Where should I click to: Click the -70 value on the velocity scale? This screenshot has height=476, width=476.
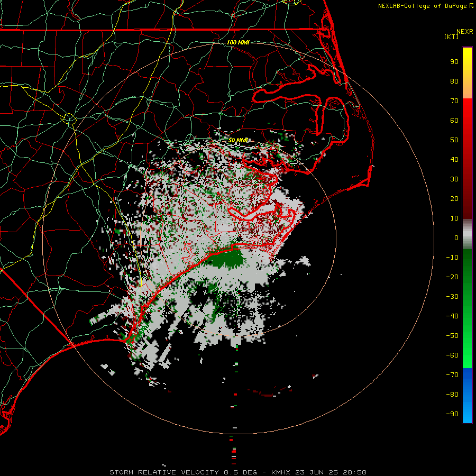tap(452, 375)
